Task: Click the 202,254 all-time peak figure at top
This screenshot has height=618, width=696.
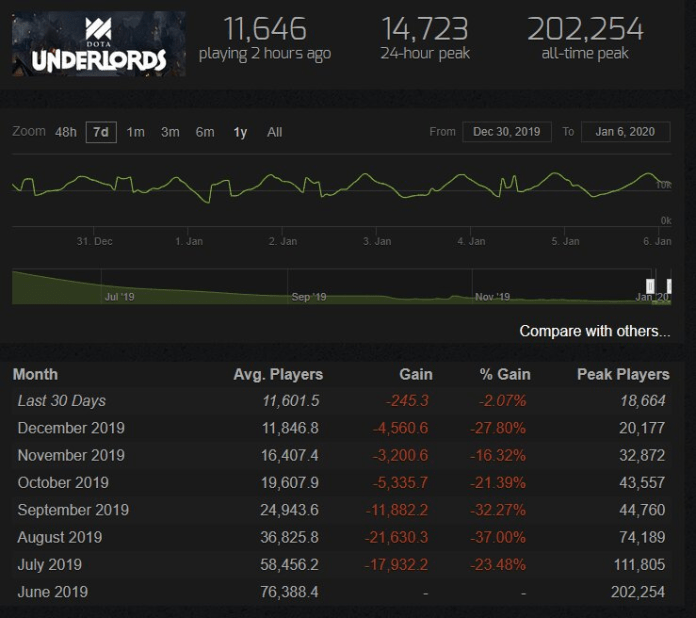Action: pyautogui.click(x=585, y=29)
